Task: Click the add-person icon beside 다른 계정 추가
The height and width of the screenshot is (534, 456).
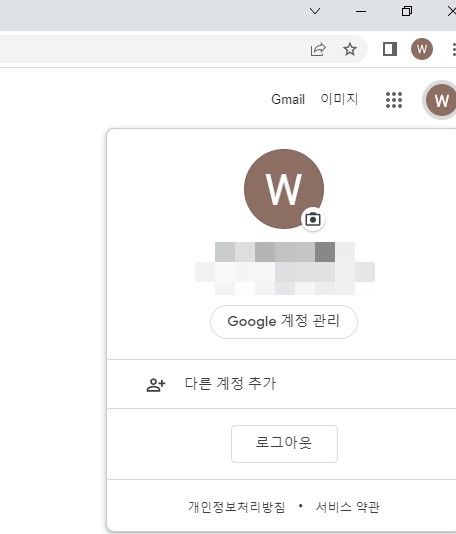Action: pyautogui.click(x=156, y=385)
